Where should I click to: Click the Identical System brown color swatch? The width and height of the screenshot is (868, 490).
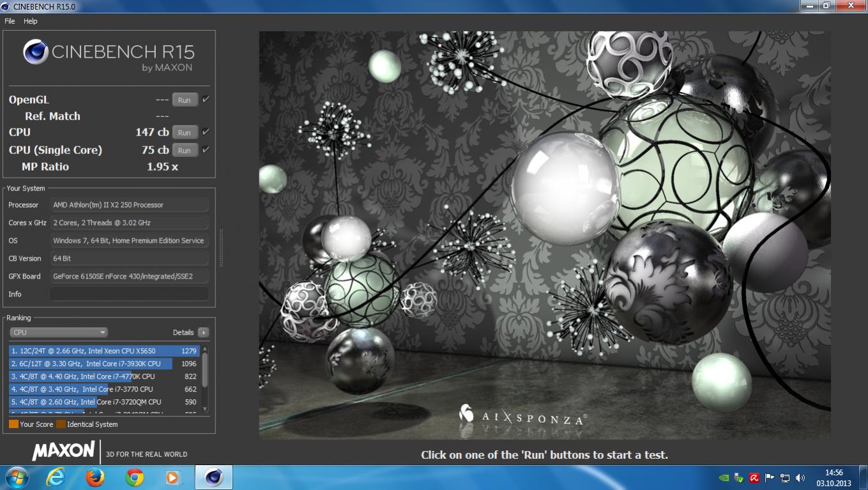point(61,424)
